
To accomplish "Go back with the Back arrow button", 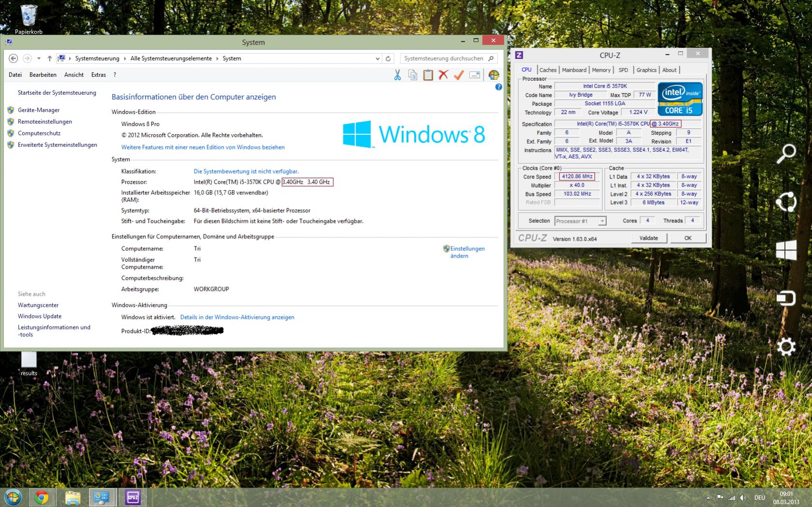I will (14, 58).
